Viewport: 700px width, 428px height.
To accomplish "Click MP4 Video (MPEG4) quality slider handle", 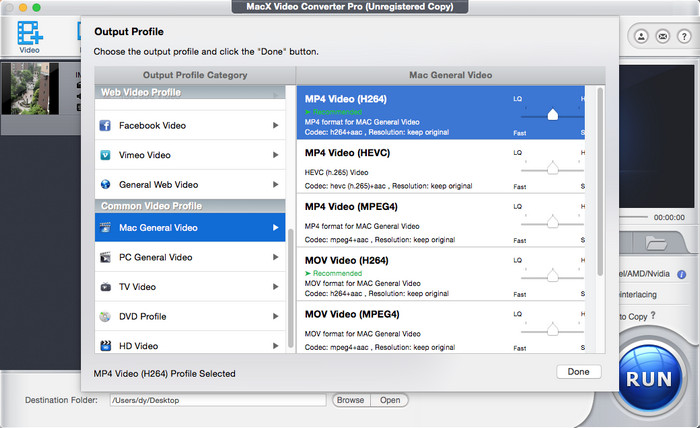I will (553, 221).
